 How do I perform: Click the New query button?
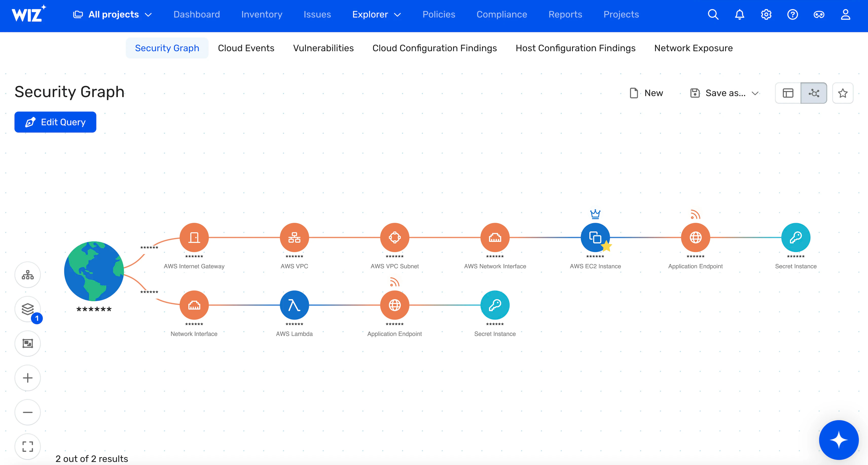(x=646, y=93)
